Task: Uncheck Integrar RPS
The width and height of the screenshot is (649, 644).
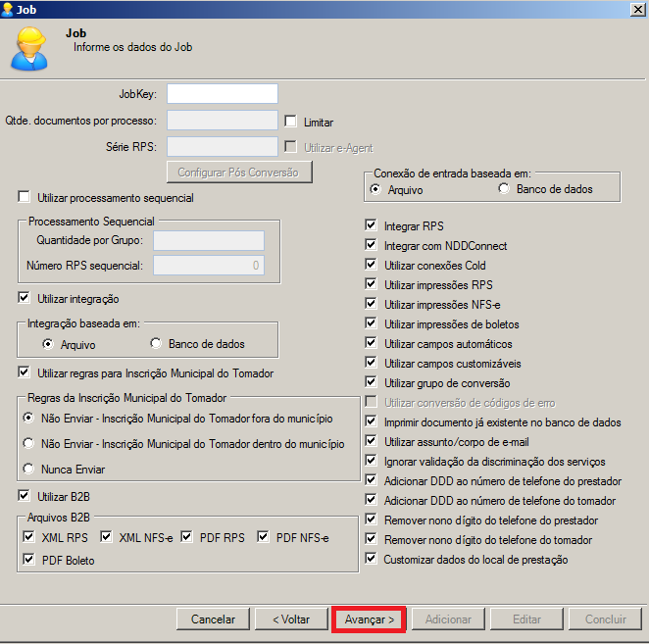Action: pyautogui.click(x=371, y=225)
